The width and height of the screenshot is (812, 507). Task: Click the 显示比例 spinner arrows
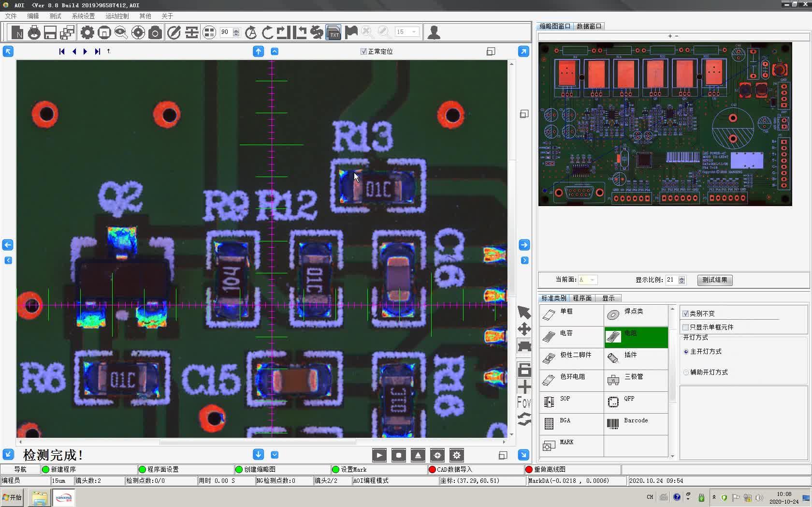pos(681,280)
